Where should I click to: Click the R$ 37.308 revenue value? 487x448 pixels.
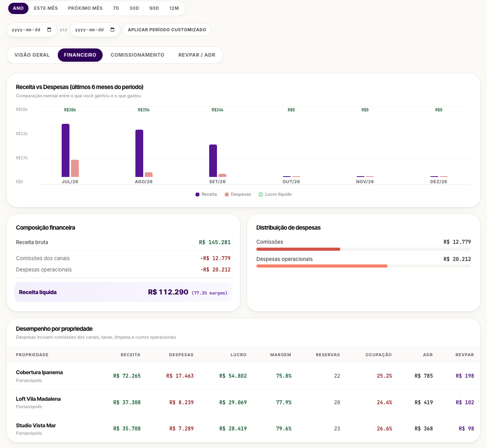click(x=127, y=402)
